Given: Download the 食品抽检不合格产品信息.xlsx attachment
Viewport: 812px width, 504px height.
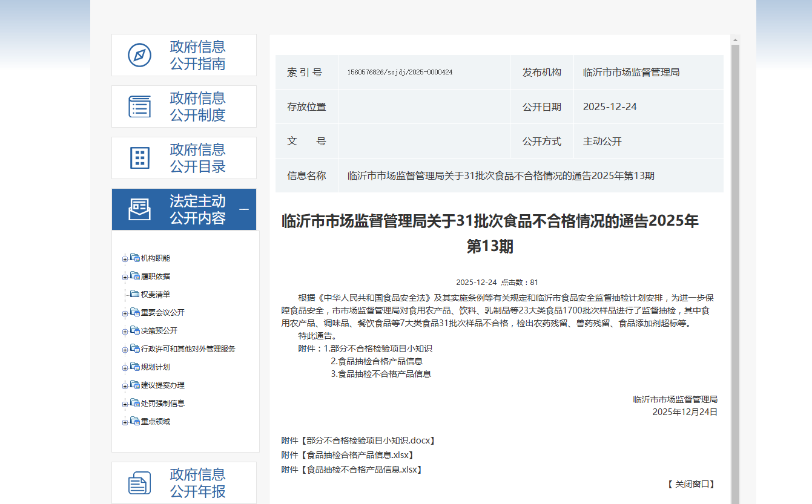Looking at the screenshot, I should point(350,469).
